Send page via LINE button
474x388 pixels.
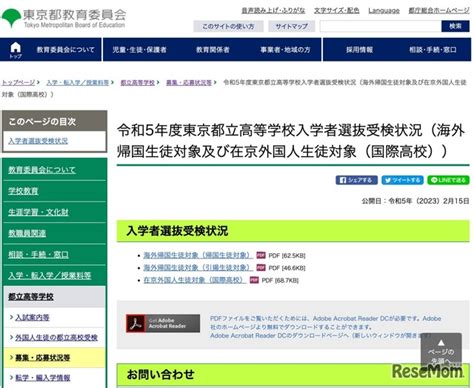[448, 180]
